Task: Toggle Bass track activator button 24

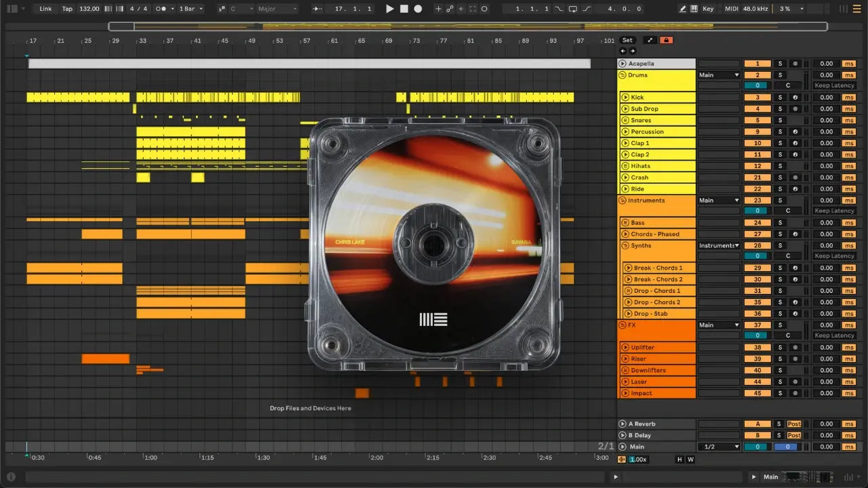Action: pyautogui.click(x=757, y=223)
